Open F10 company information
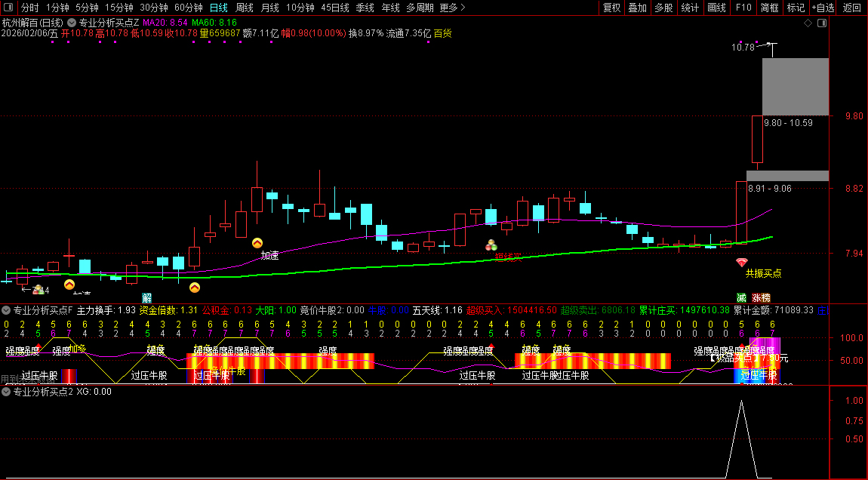This screenshot has height=480, width=868. [743, 8]
